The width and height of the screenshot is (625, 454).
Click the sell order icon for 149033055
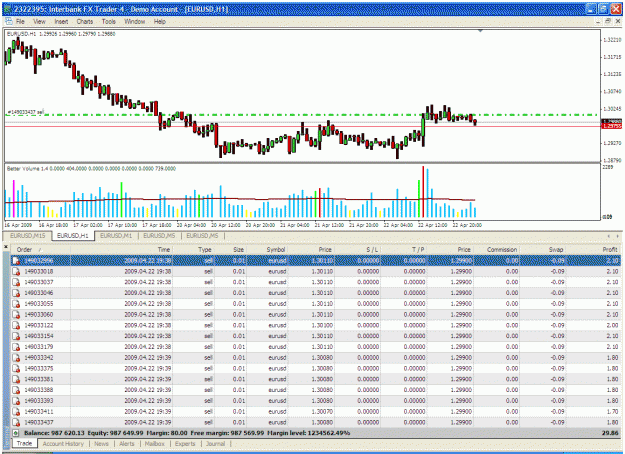pos(16,304)
